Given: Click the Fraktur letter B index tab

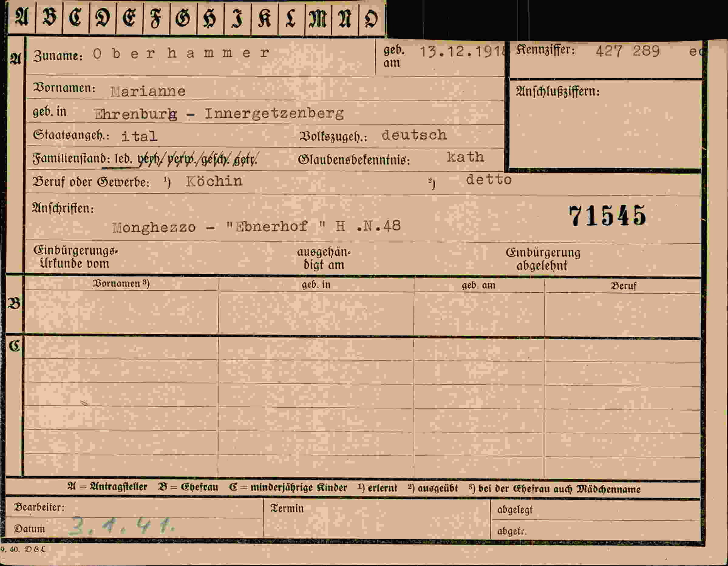Looking at the screenshot, I should 49,17.
